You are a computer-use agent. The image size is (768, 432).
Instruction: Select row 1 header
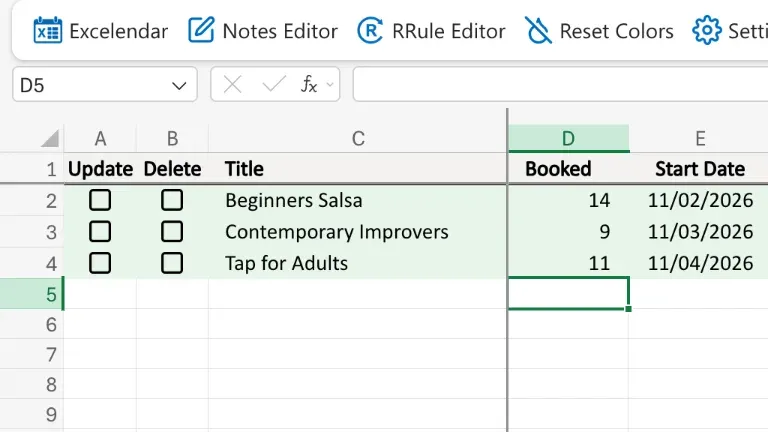32,169
